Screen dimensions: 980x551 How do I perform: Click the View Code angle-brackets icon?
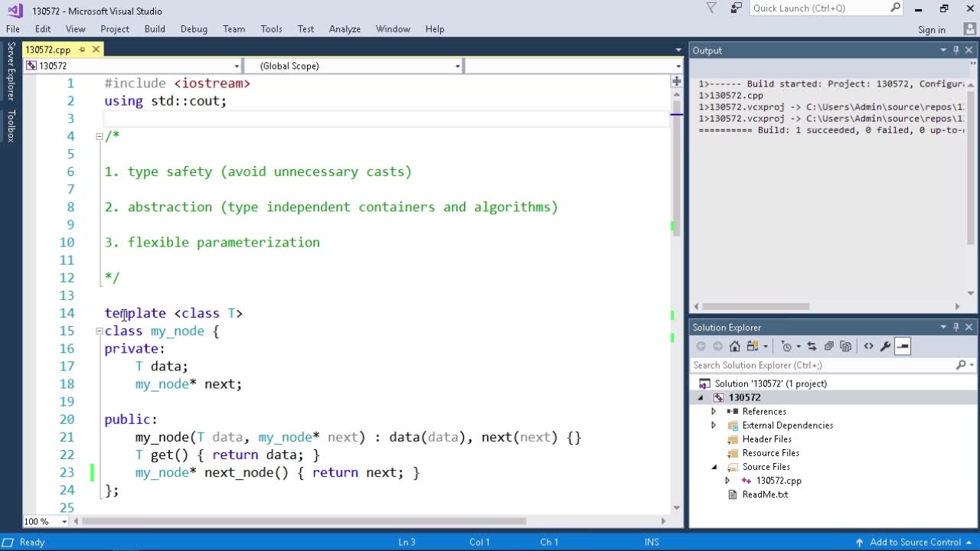868,347
